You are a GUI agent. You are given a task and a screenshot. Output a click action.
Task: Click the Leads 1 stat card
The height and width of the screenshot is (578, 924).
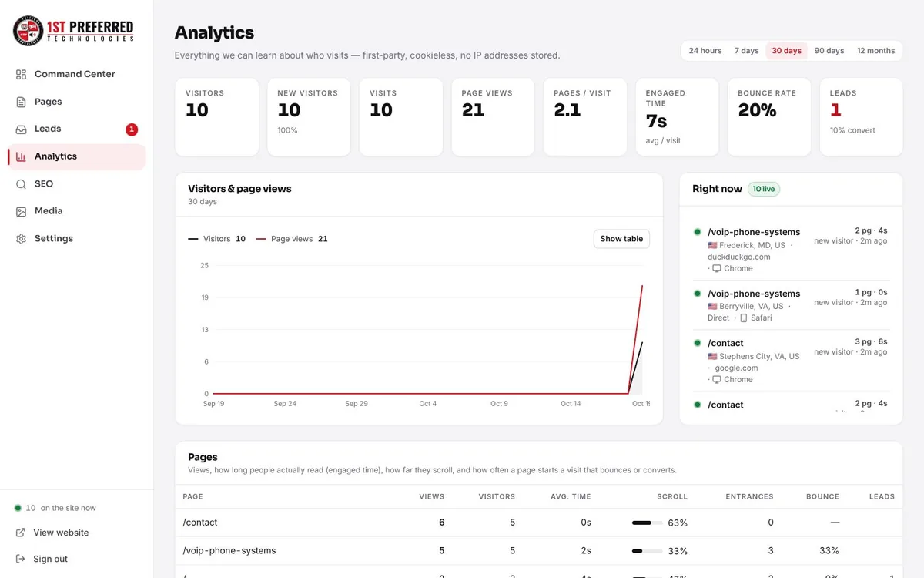pos(862,117)
